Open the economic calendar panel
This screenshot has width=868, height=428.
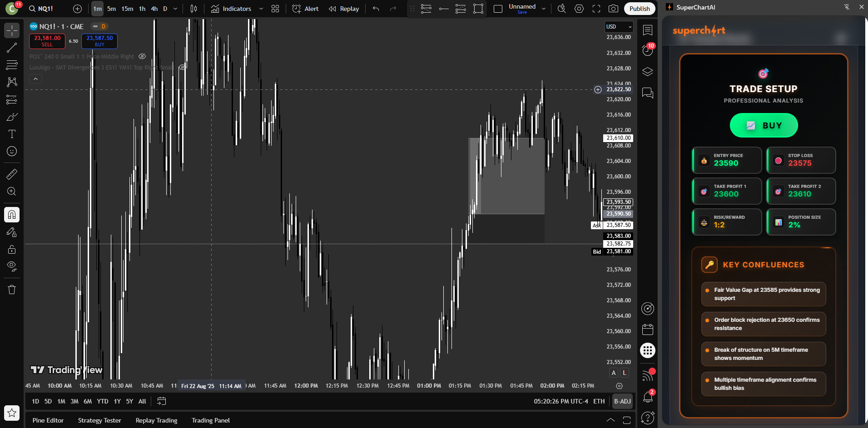tap(648, 329)
